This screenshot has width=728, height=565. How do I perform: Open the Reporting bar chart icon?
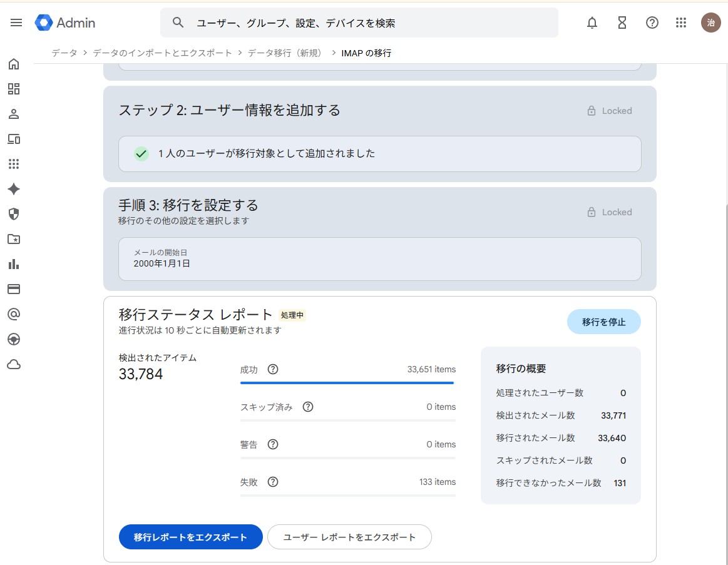click(x=14, y=264)
